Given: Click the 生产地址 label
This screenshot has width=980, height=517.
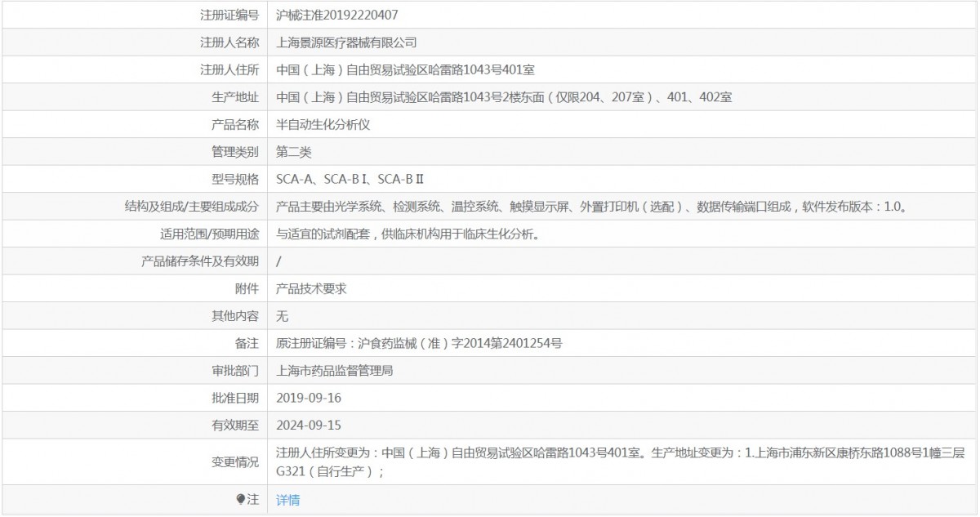Looking at the screenshot, I should point(235,97).
